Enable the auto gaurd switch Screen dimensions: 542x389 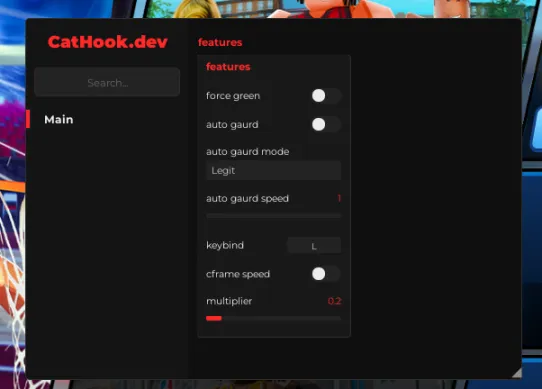[x=326, y=124]
